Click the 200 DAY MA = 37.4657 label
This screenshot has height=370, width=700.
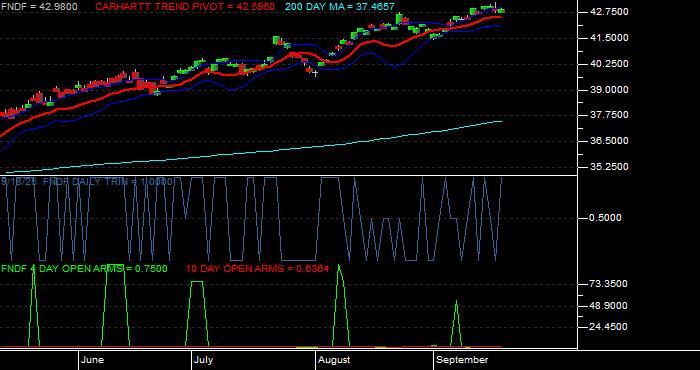(340, 7)
